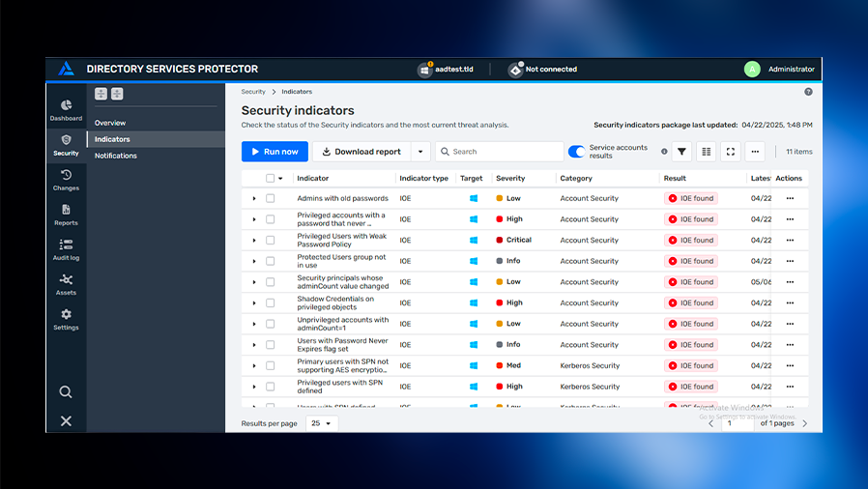
Task: Open the Results per page dropdown
Action: click(x=321, y=423)
